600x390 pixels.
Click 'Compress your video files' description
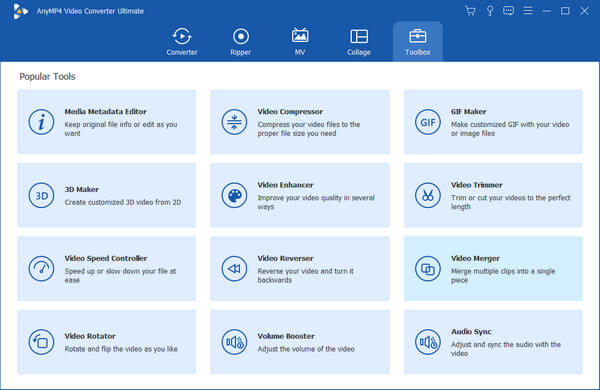[x=309, y=129]
